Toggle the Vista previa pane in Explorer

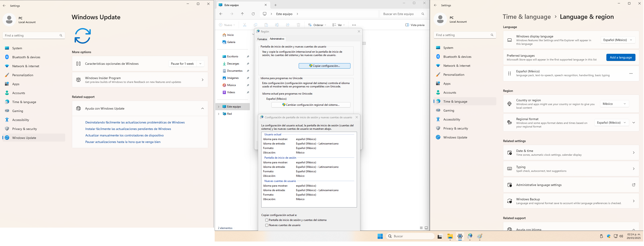tap(415, 25)
